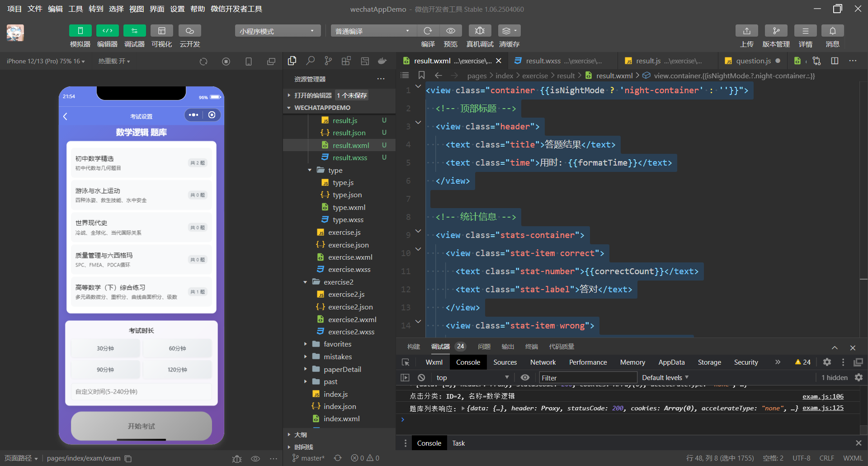The image size is (868, 466).
Task: Open the compile mode dropdown
Action: coord(373,31)
